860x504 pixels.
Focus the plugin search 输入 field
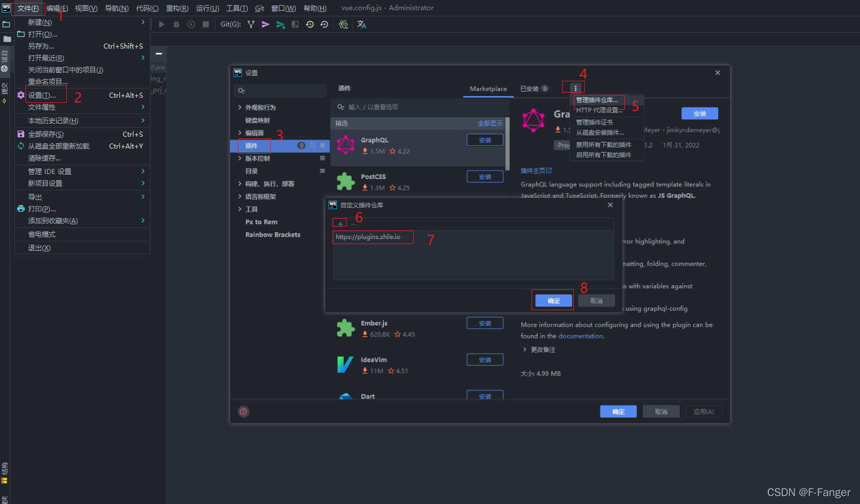pos(420,107)
